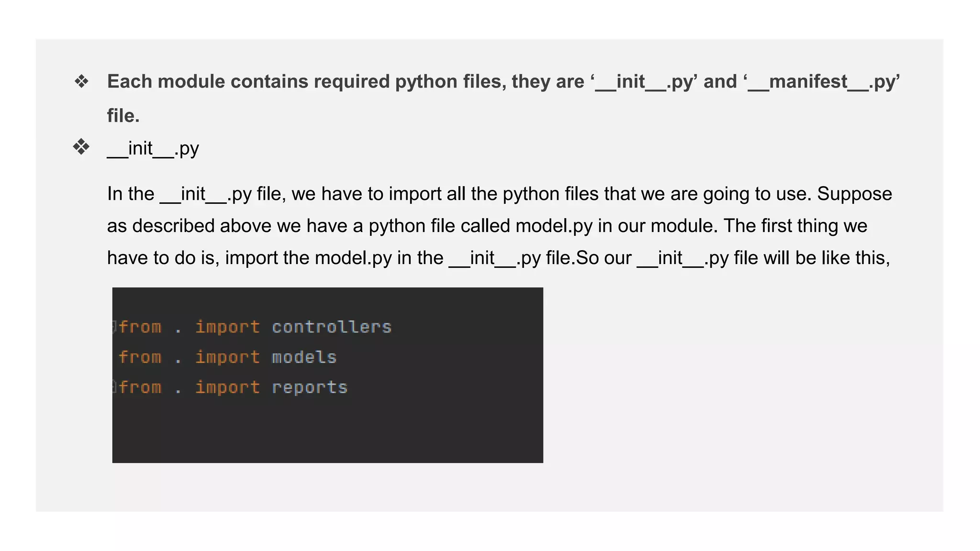Click 'import' keyword on the controllers line
Viewport: 980px width, 551px height.
click(x=227, y=327)
